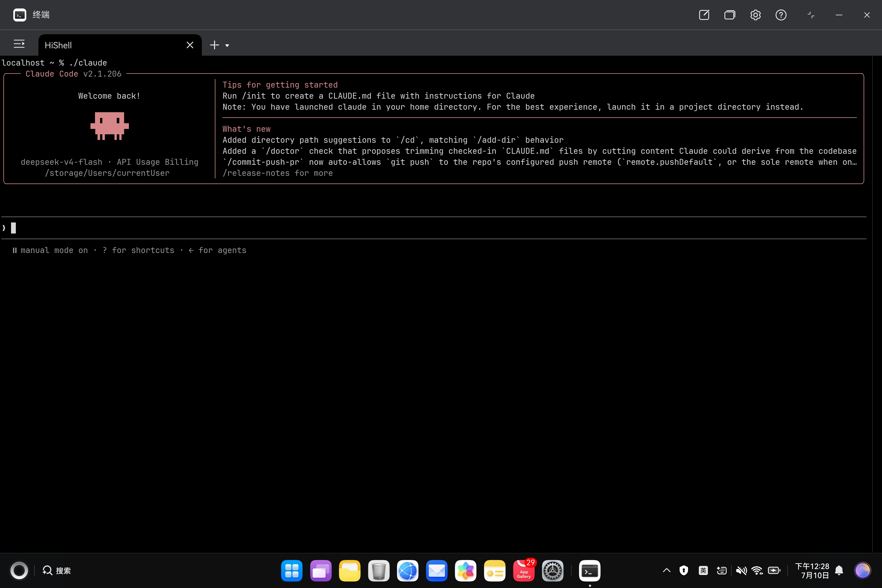This screenshot has width=882, height=588.
Task: Click the Terminal icon in the dock
Action: 590,571
